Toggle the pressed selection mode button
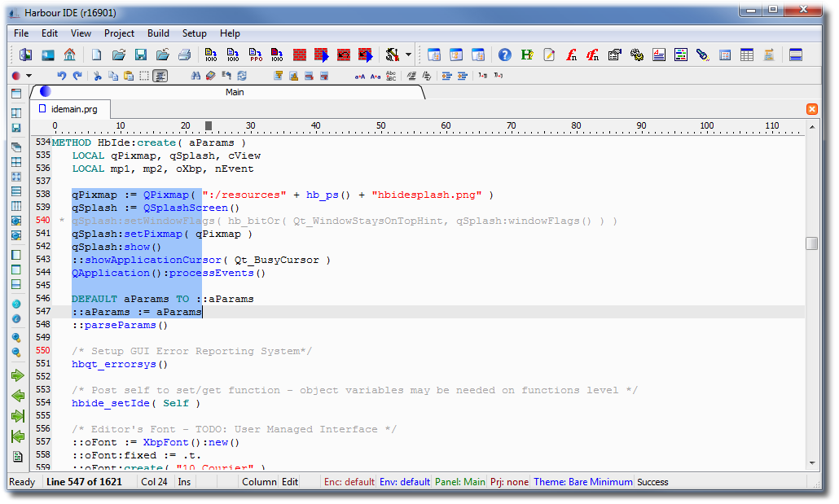 [x=160, y=76]
